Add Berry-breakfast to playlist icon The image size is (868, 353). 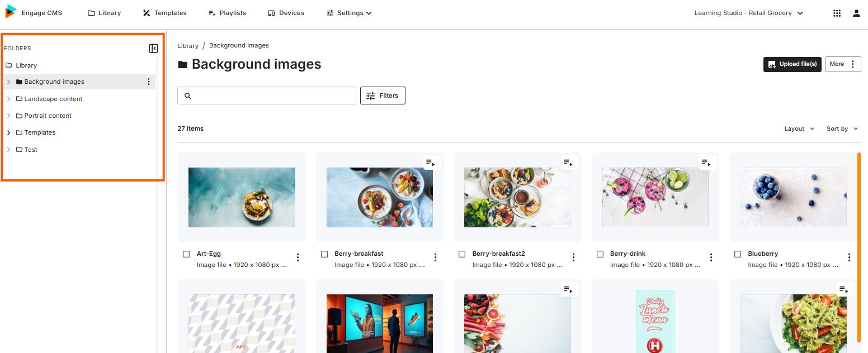point(431,163)
